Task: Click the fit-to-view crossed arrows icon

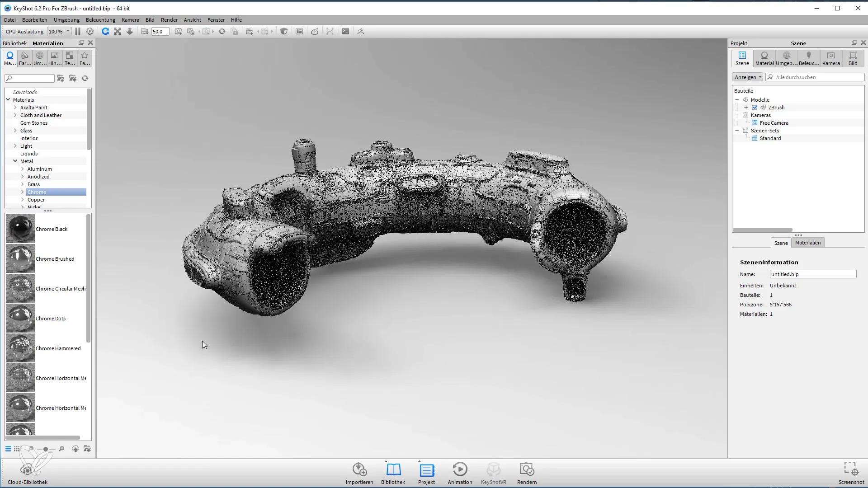Action: pyautogui.click(x=118, y=32)
